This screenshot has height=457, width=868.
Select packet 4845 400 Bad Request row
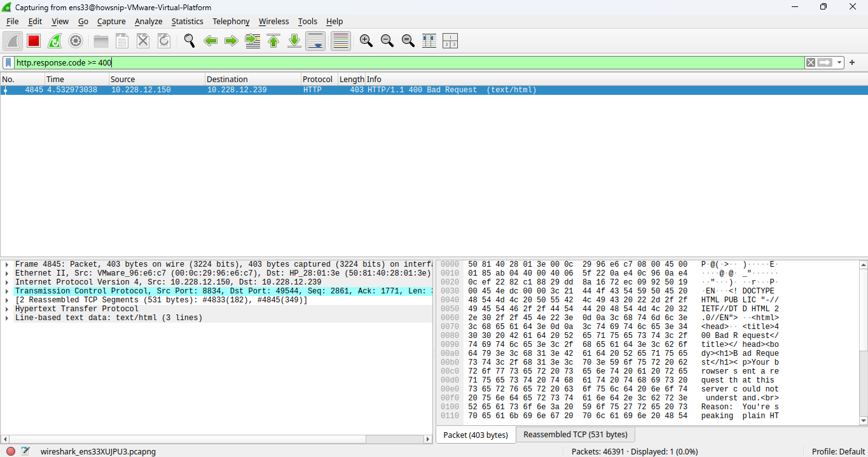(x=434, y=90)
